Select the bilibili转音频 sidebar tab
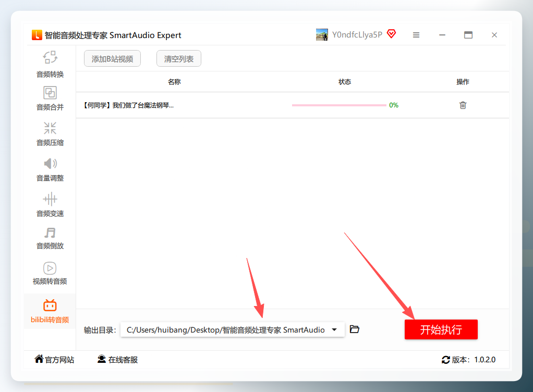The width and height of the screenshot is (533, 392). click(50, 311)
